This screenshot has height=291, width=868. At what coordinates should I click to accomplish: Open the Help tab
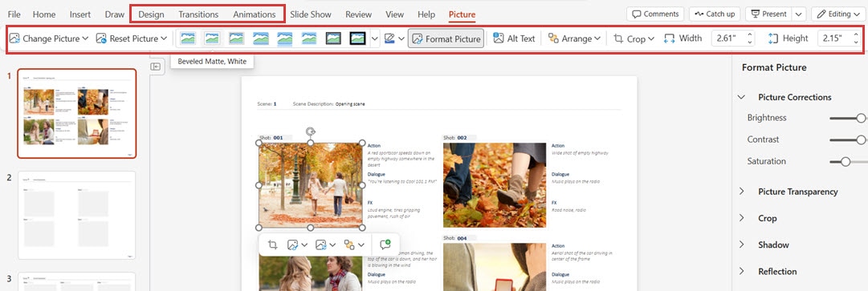426,14
